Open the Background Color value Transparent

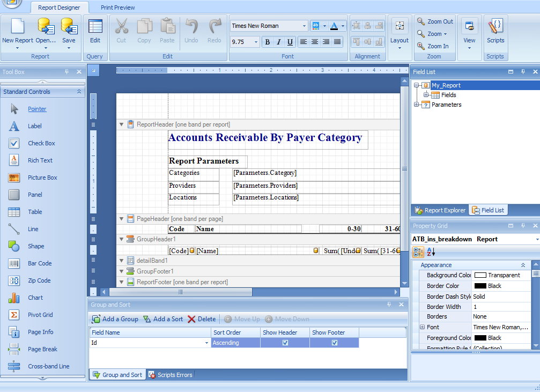pyautogui.click(x=501, y=275)
